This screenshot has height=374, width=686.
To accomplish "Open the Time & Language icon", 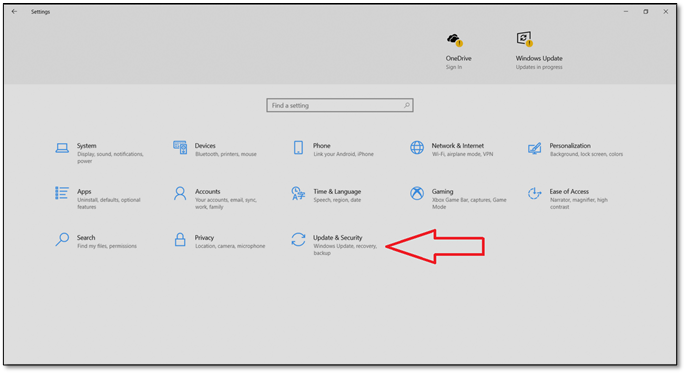I will pyautogui.click(x=298, y=193).
